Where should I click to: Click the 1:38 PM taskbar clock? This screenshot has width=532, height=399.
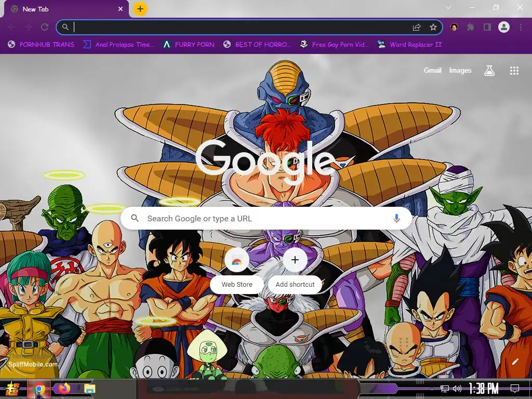[484, 389]
